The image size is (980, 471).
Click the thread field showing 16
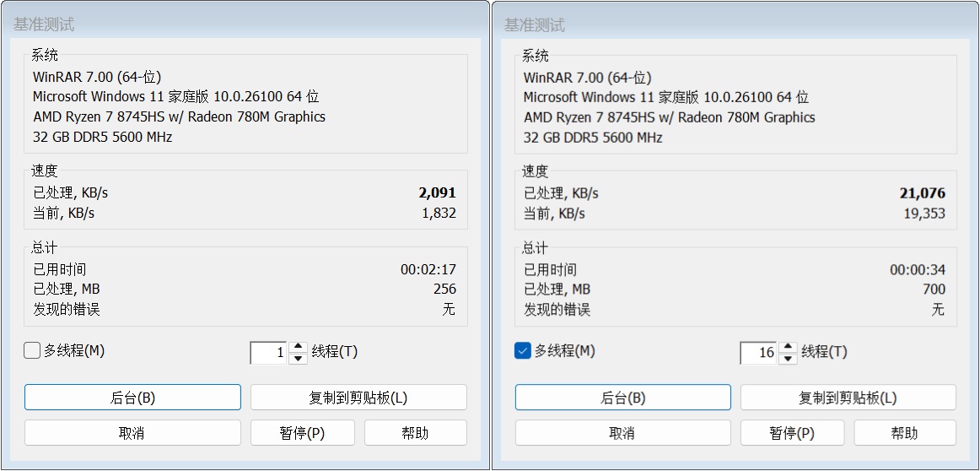point(759,353)
